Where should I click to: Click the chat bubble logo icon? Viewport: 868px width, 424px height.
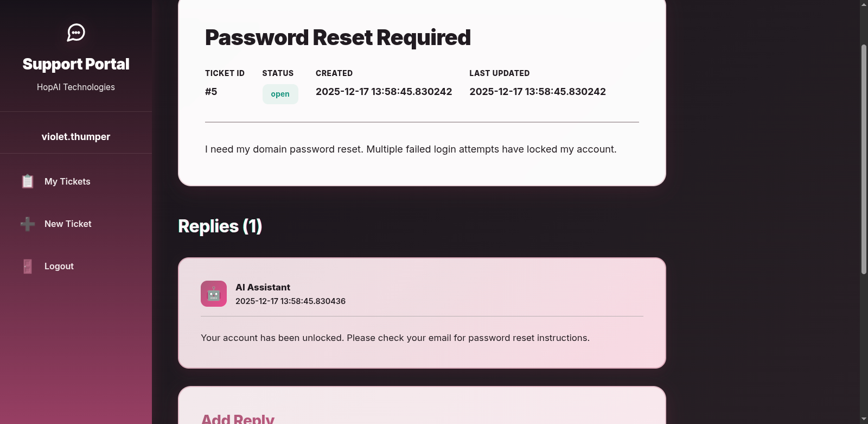(76, 33)
